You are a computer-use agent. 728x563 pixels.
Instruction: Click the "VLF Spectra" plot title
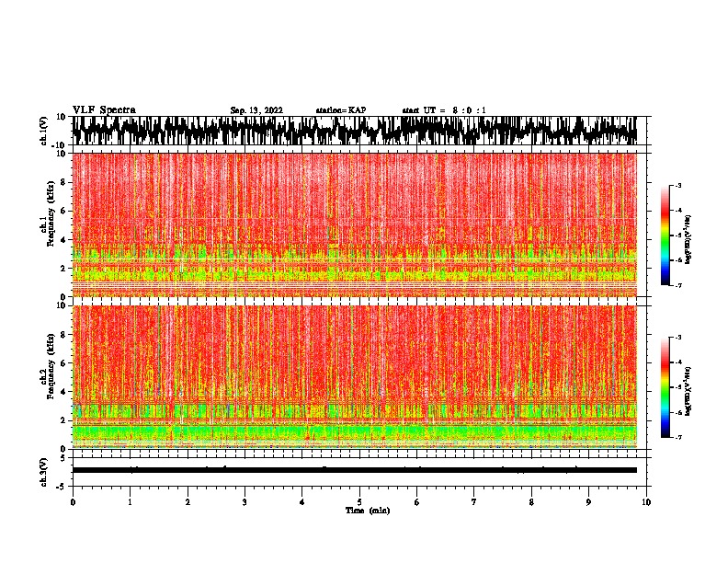[x=104, y=110]
